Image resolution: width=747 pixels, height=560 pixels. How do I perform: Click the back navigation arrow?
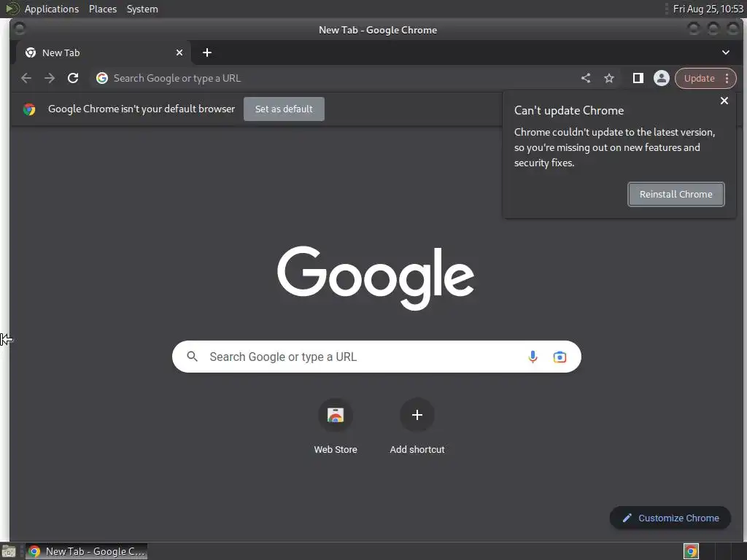pos(26,78)
